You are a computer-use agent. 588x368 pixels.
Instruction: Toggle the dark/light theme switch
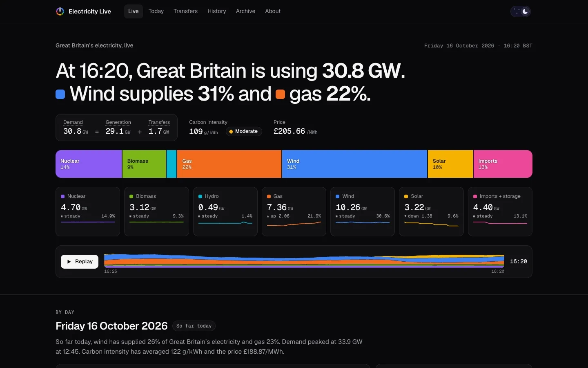521,11
